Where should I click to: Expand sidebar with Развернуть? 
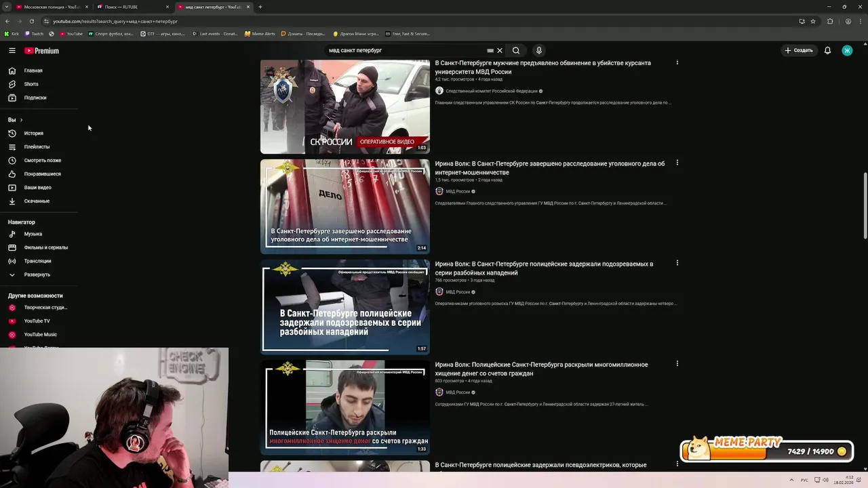point(37,274)
